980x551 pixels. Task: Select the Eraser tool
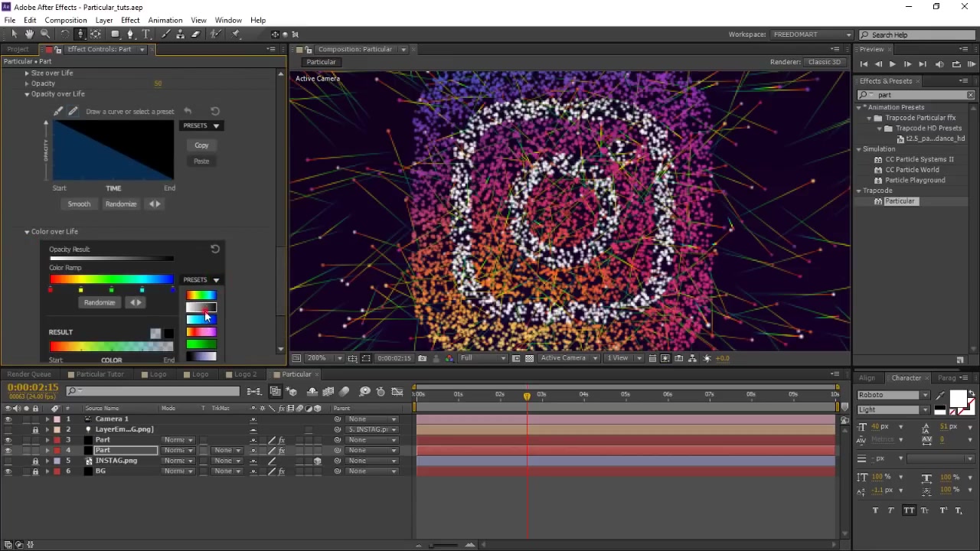(x=196, y=34)
